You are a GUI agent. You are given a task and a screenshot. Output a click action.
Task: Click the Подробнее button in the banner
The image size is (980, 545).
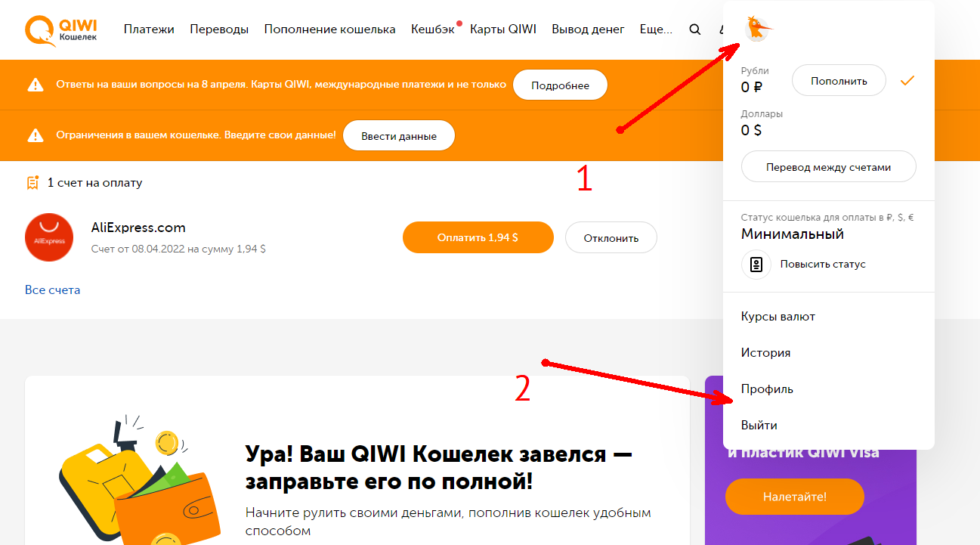coord(560,85)
